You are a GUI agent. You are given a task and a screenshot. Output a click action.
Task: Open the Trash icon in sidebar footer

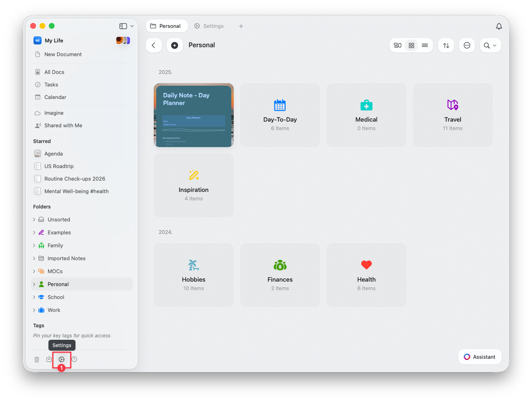tap(37, 359)
